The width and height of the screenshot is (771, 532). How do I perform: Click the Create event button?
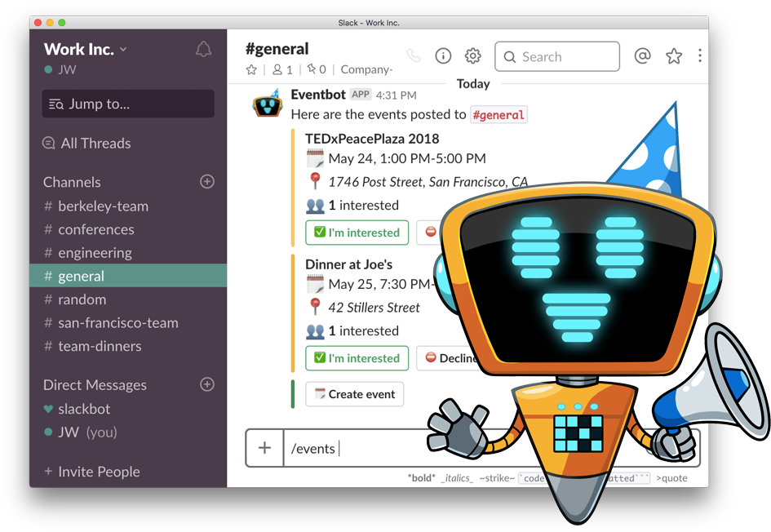pyautogui.click(x=354, y=394)
